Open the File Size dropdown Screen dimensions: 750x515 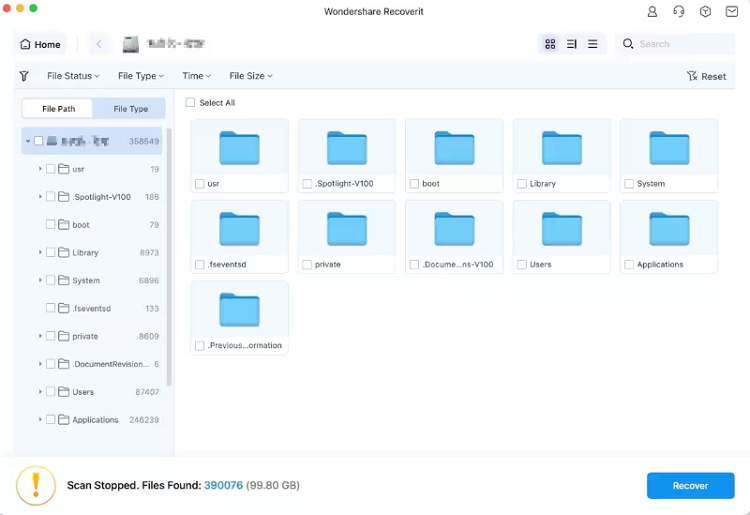click(251, 76)
